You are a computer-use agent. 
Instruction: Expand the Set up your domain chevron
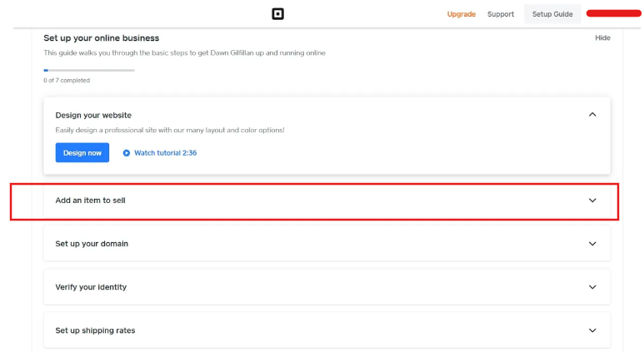click(x=592, y=244)
